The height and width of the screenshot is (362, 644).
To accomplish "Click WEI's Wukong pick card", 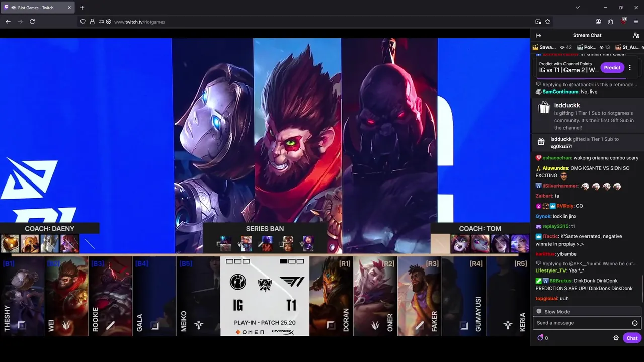I will (66, 296).
